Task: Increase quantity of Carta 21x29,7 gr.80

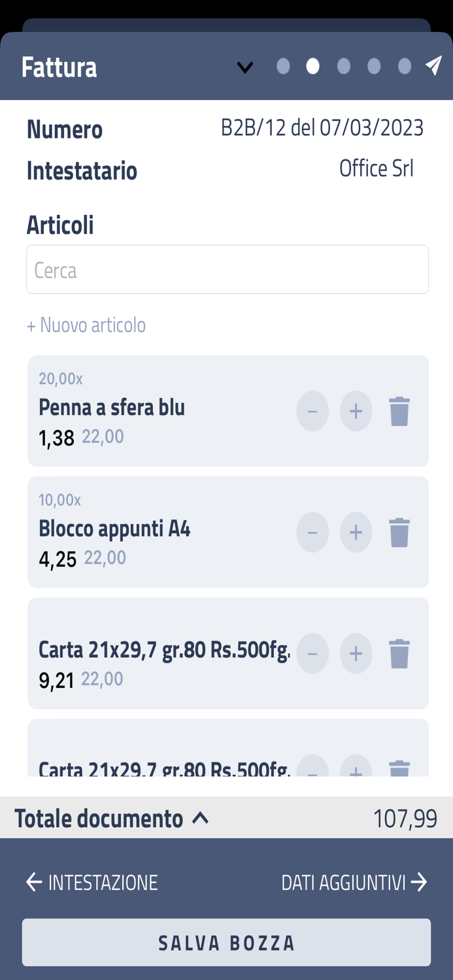Action: coord(356,653)
